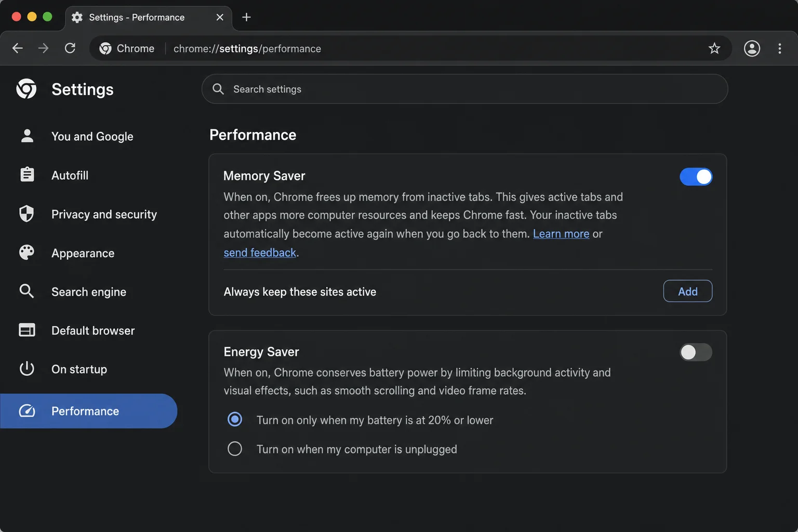Click the forward navigation arrow
Viewport: 798px width, 532px height.
44,48
